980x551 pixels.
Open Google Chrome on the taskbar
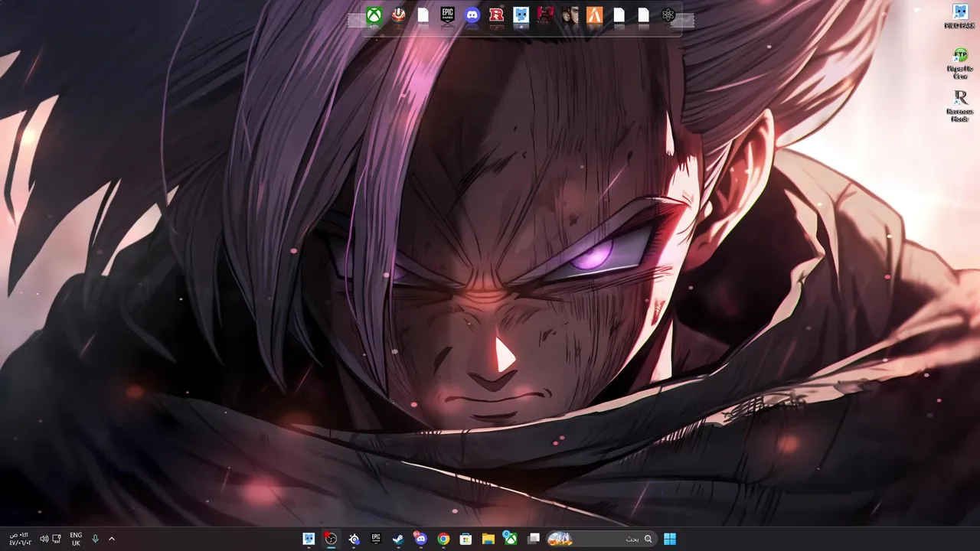(x=443, y=539)
